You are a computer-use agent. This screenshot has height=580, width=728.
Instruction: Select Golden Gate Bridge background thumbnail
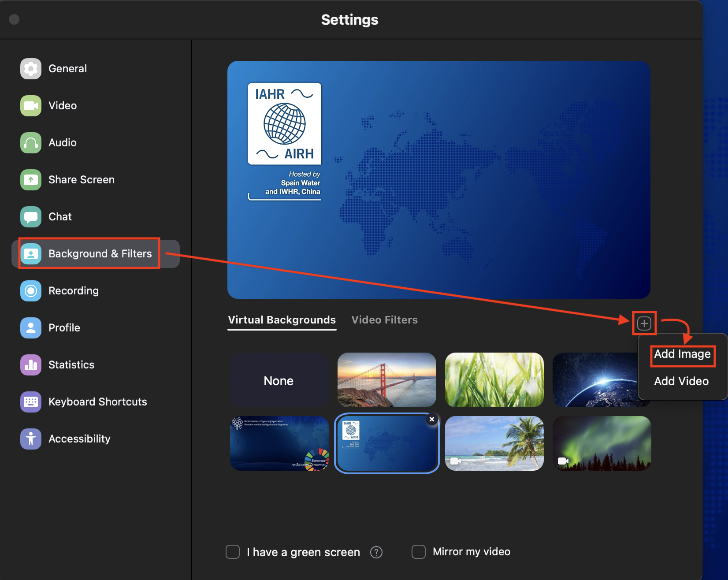pyautogui.click(x=387, y=380)
